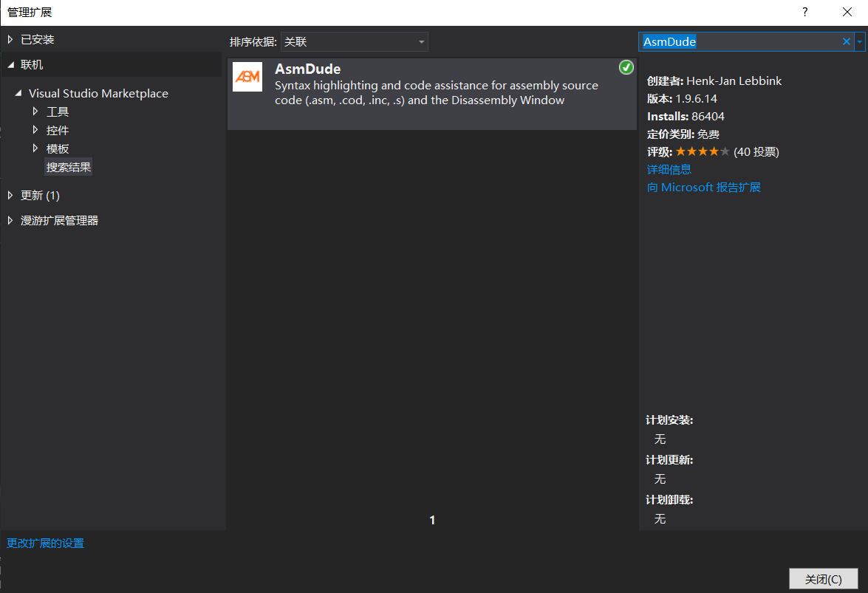Click the 关闭(C) button

[x=823, y=578]
